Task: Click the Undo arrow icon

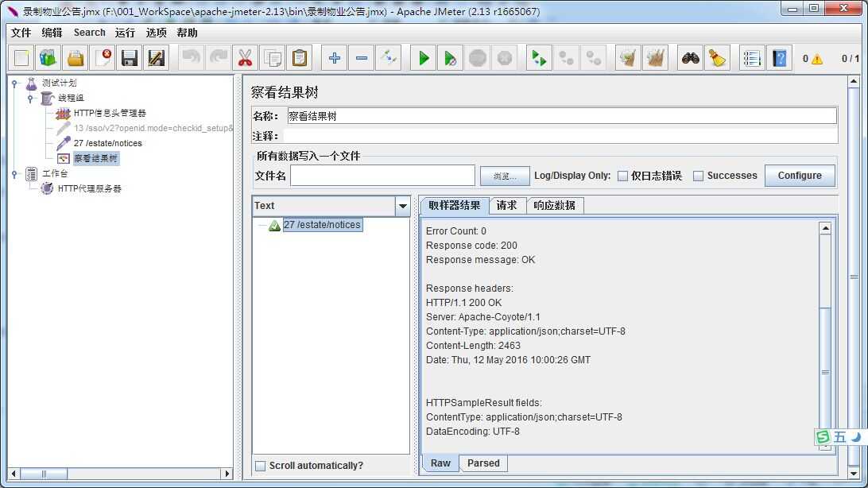Action: 191,58
